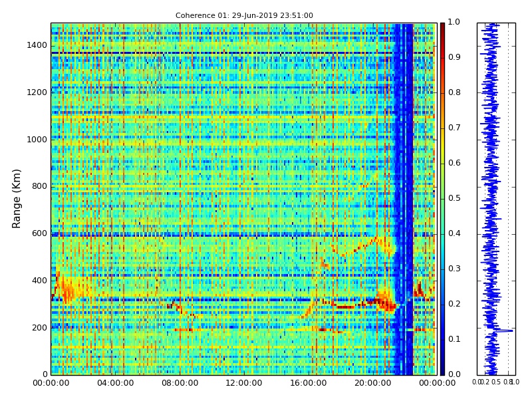Click the '400' range tick label
The image size is (532, 399).
coord(39,281)
